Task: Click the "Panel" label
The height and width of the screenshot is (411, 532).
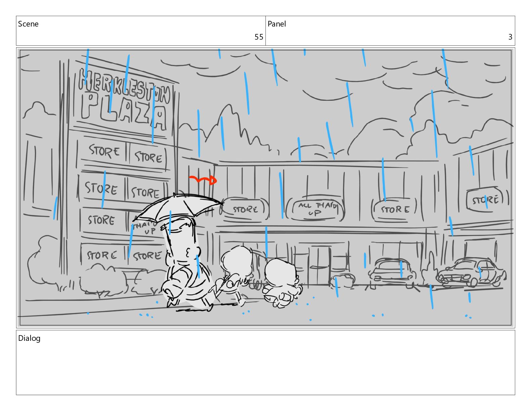Action: tap(277, 24)
